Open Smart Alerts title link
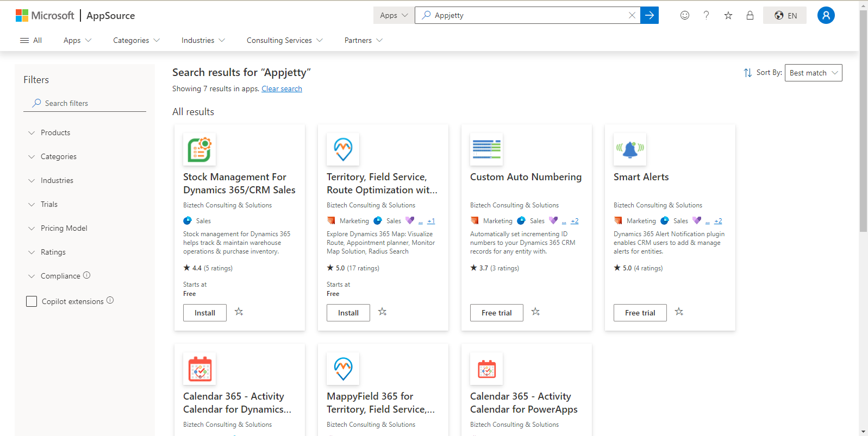The width and height of the screenshot is (868, 436). [641, 177]
